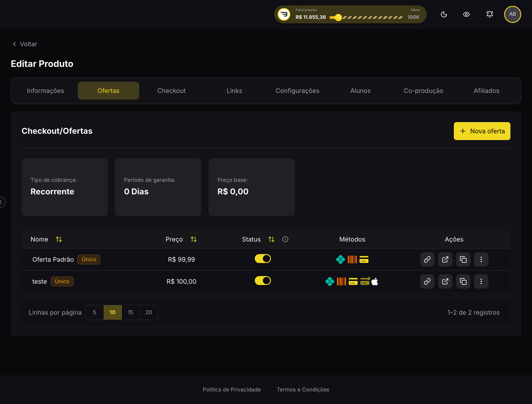Open Termos e Condições link
This screenshot has height=404, width=532.
tap(303, 390)
